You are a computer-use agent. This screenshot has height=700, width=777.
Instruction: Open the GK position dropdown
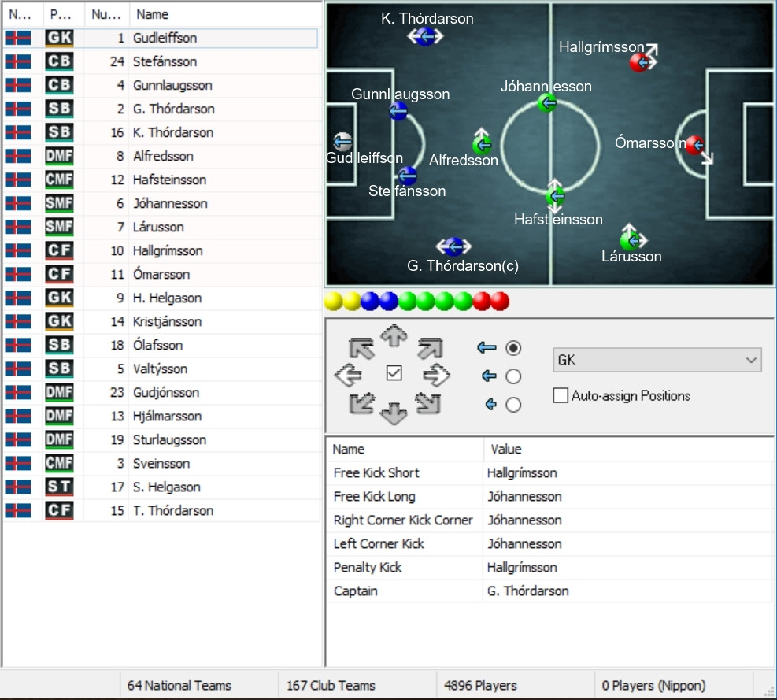[657, 360]
